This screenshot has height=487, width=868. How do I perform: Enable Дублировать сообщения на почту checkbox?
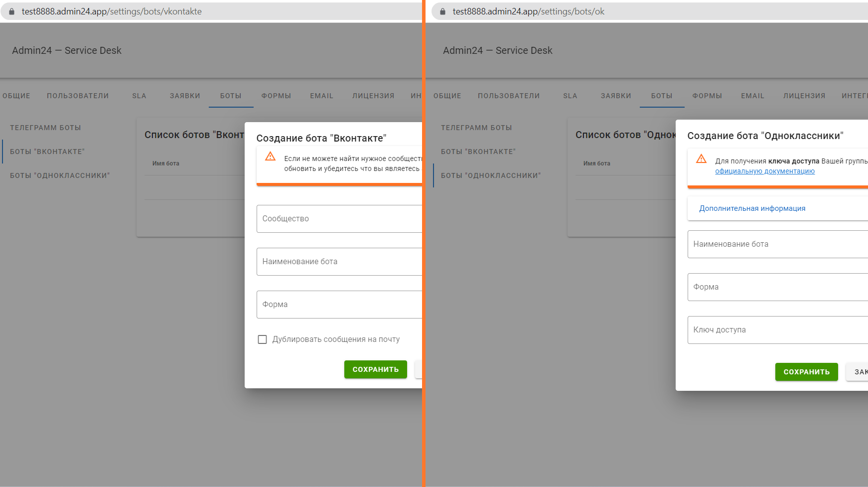click(x=262, y=339)
